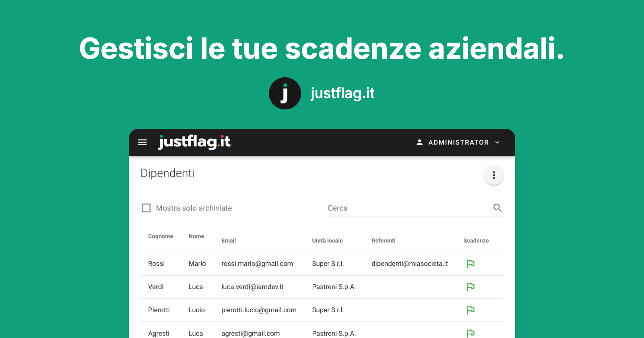The image size is (644, 338).
Task: Click the Dipendenti page title
Action: pos(167,173)
